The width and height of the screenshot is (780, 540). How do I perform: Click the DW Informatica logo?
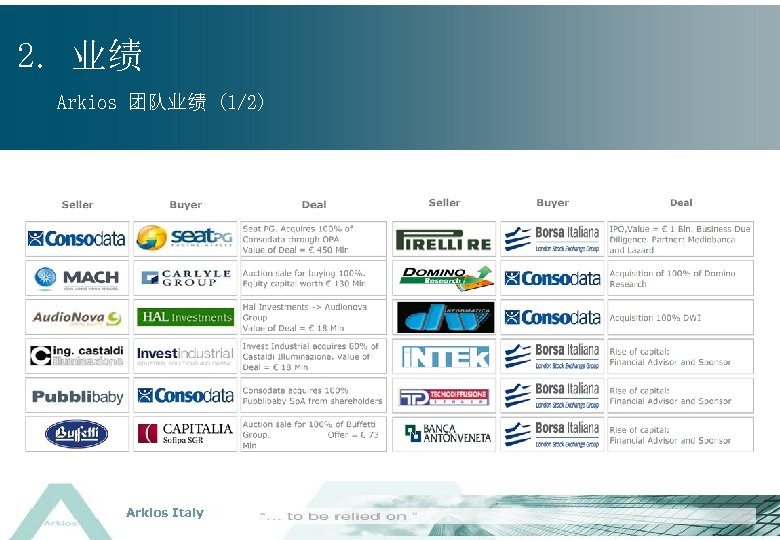point(446,317)
